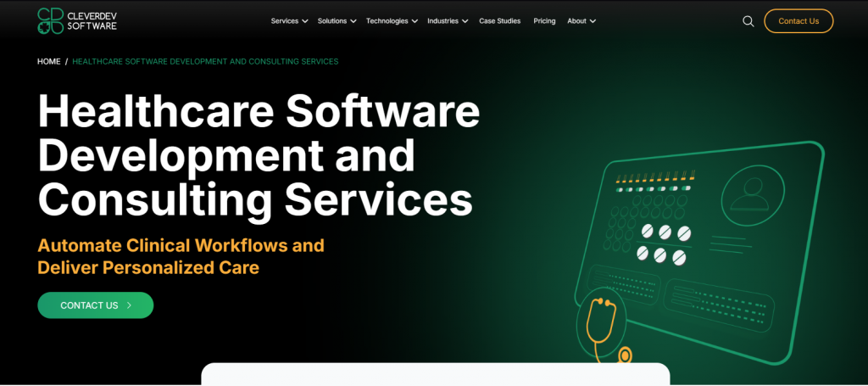This screenshot has height=386, width=868.
Task: Click the white card panel at page bottom
Action: coord(435,374)
